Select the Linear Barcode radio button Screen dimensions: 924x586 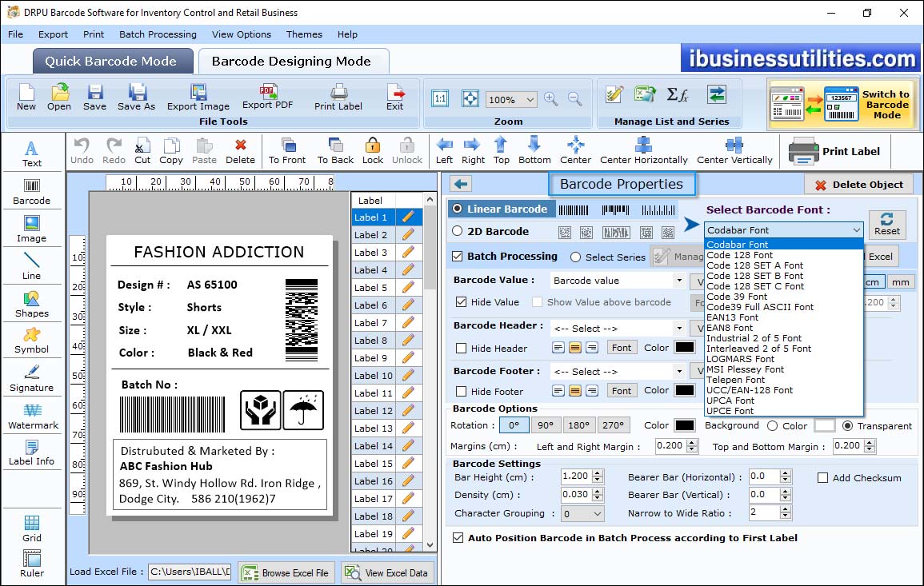coord(458,209)
